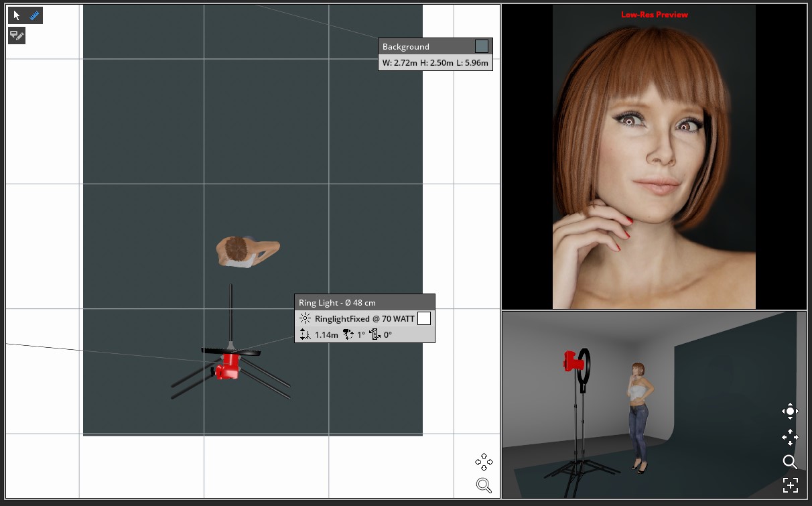Screen dimensions: 812x506
Task: Click the move arrows in 3D view
Action: [790, 438]
